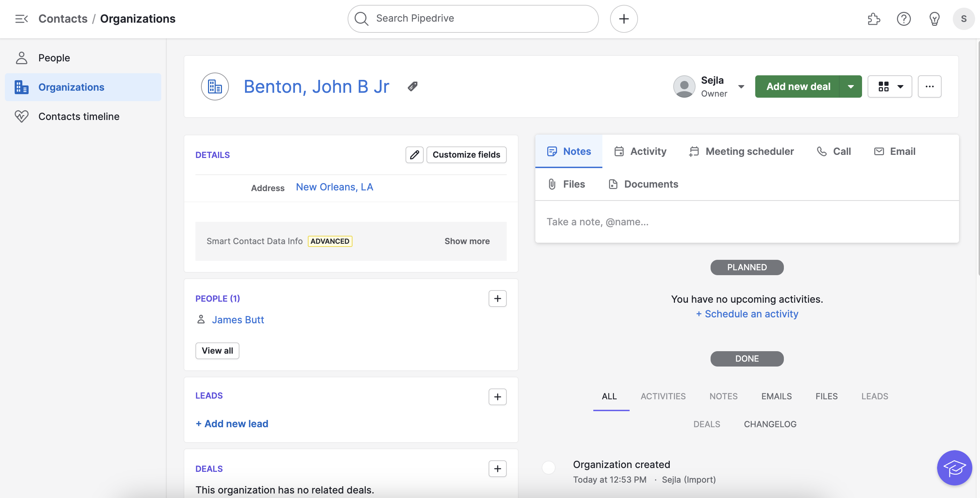Click the organization name Benton, John B Jr

(x=316, y=86)
